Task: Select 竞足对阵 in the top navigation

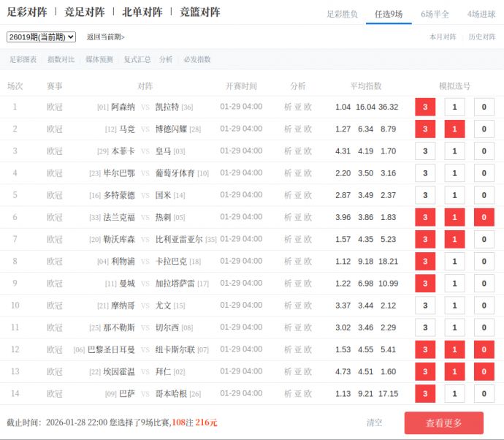Action: [84, 12]
